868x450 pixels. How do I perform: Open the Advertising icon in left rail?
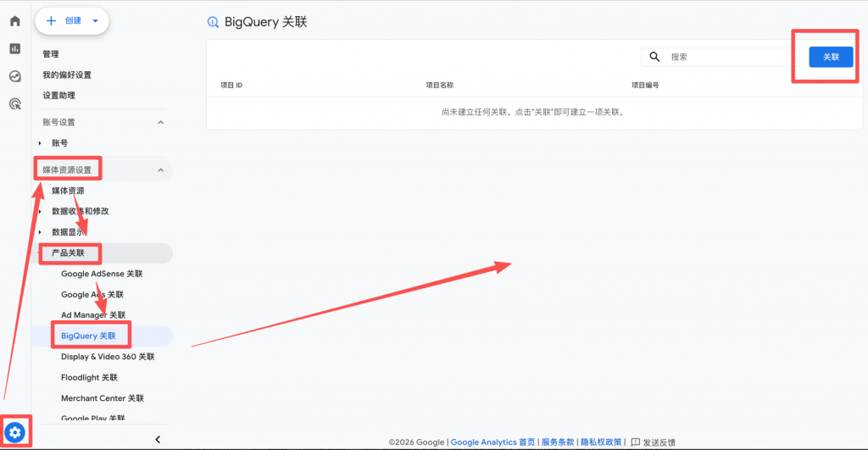click(14, 104)
